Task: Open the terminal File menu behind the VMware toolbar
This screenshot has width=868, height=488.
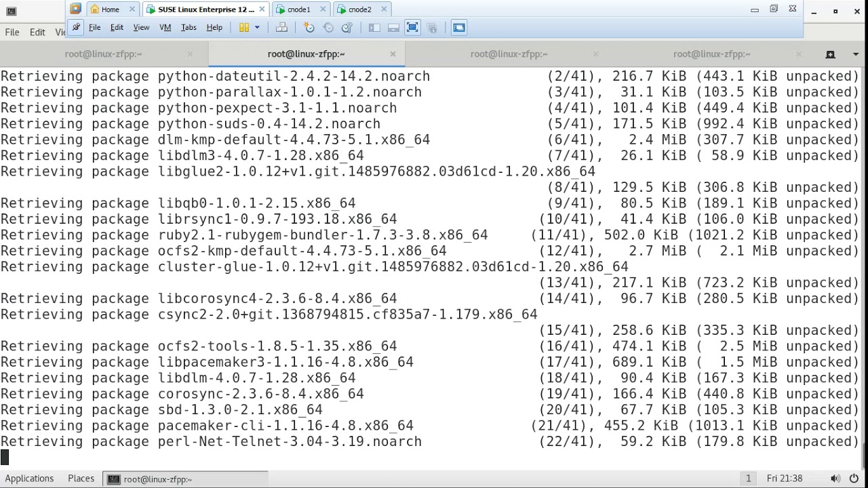Action: [12, 32]
